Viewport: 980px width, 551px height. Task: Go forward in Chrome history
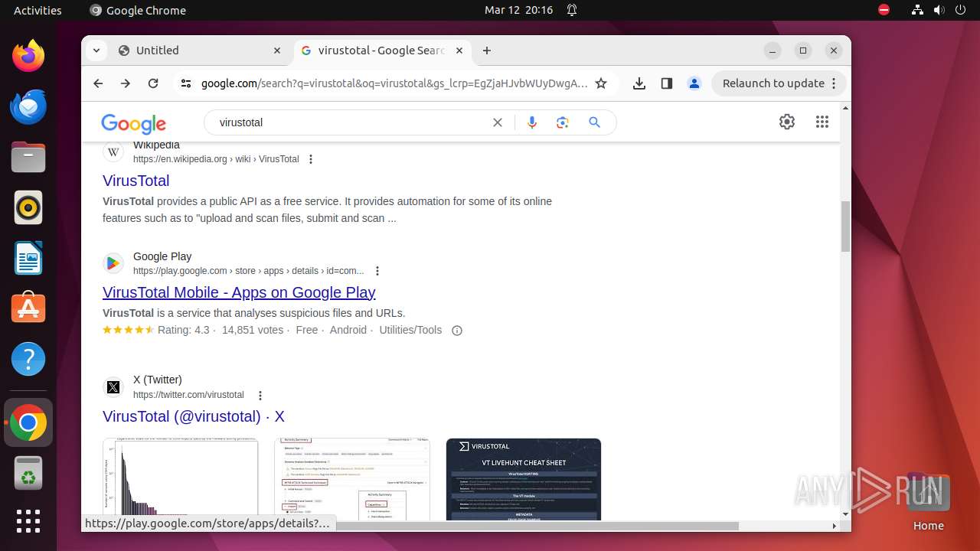(x=126, y=83)
